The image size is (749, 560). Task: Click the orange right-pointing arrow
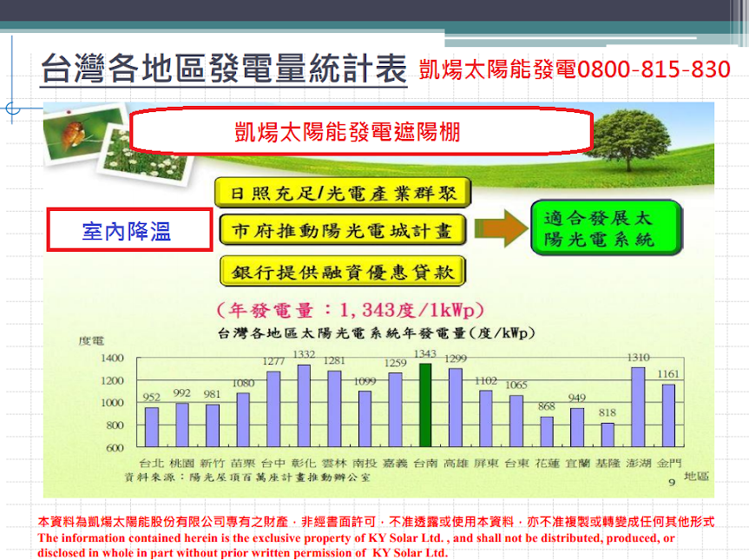tap(502, 228)
